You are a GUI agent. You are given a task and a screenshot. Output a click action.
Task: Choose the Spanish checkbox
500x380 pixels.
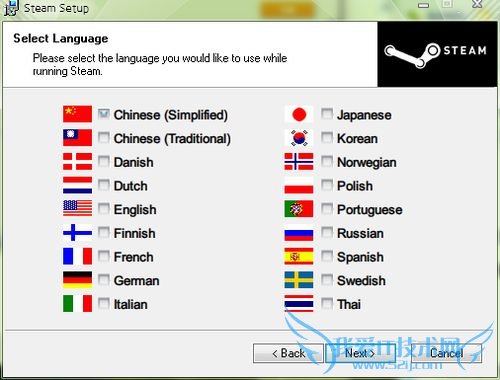click(327, 256)
